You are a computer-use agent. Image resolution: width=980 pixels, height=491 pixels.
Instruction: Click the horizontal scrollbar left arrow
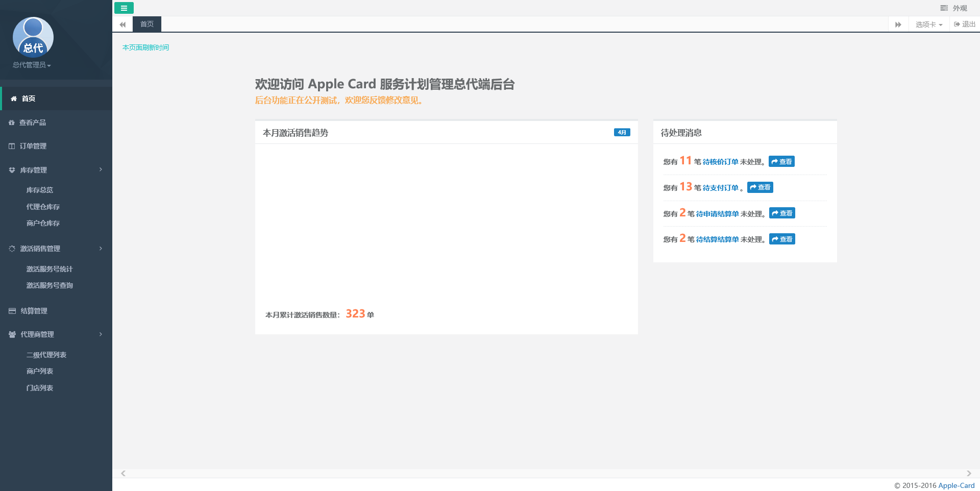(123, 473)
